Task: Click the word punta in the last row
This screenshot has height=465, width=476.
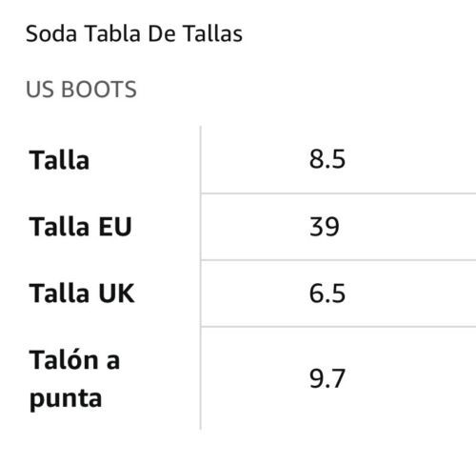Action: [x=66, y=399]
